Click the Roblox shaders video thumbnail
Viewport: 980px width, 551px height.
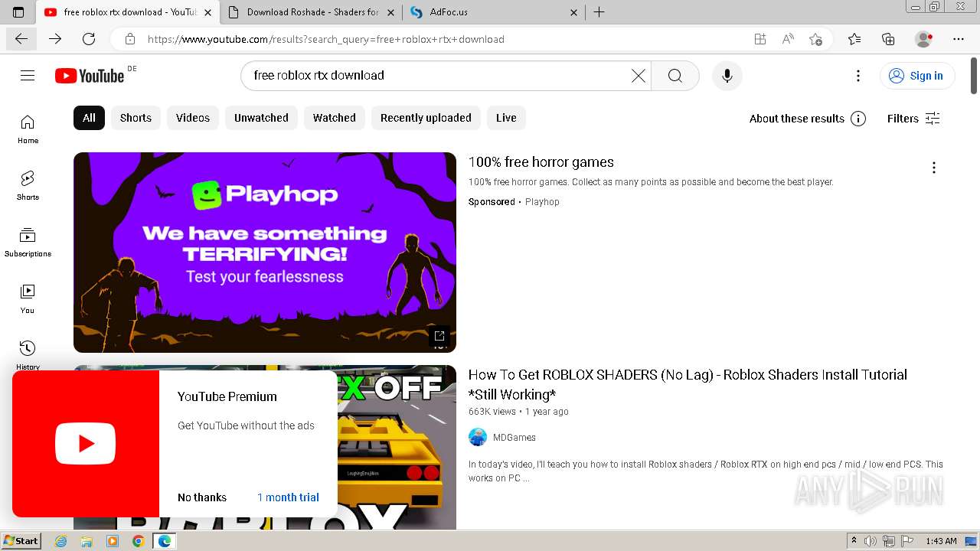(x=397, y=447)
